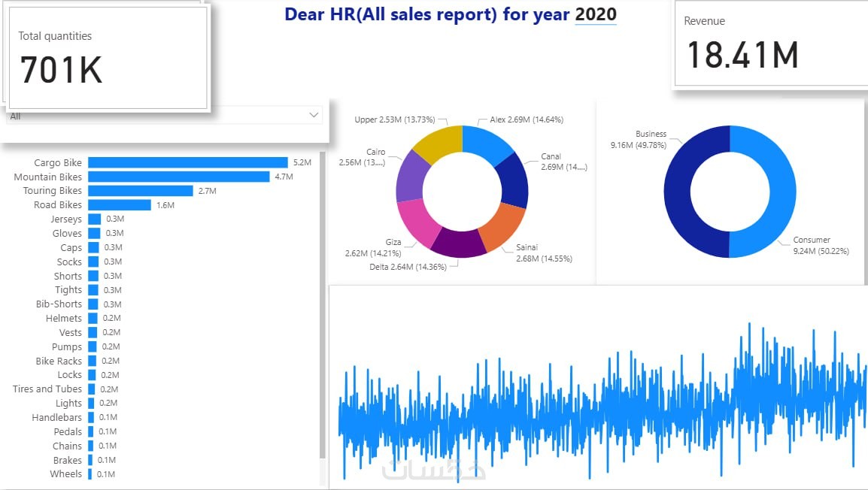Select the pink Giza donut segment

click(420, 221)
